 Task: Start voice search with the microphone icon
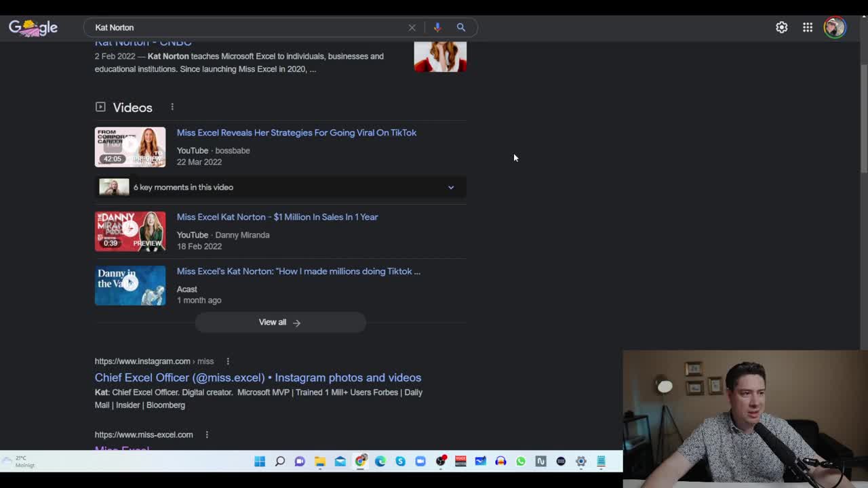pos(437,27)
